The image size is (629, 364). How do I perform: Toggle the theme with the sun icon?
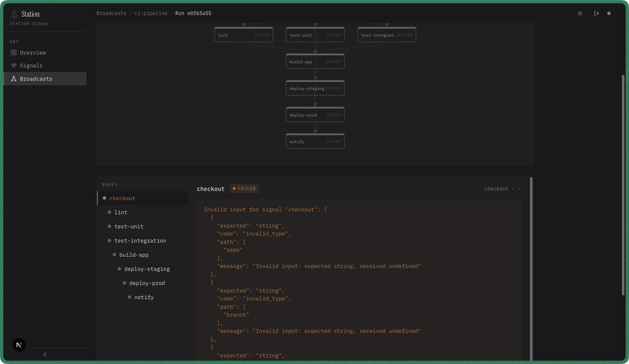point(579,13)
